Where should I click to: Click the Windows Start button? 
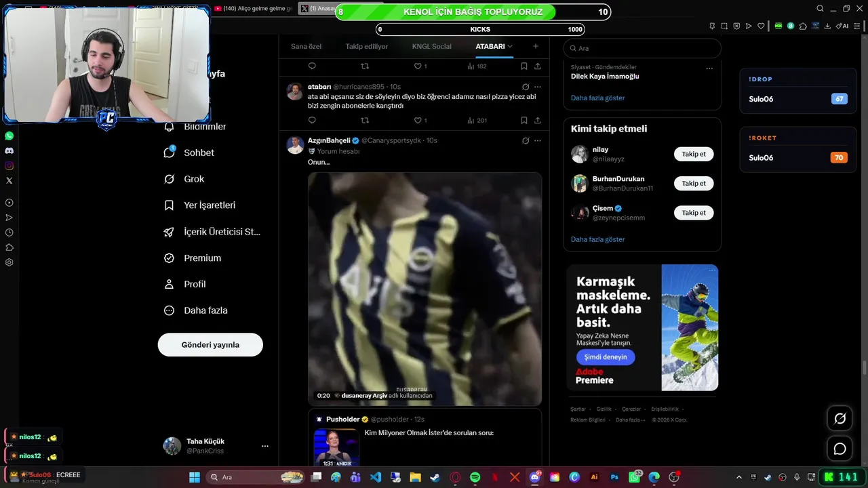coord(195,477)
